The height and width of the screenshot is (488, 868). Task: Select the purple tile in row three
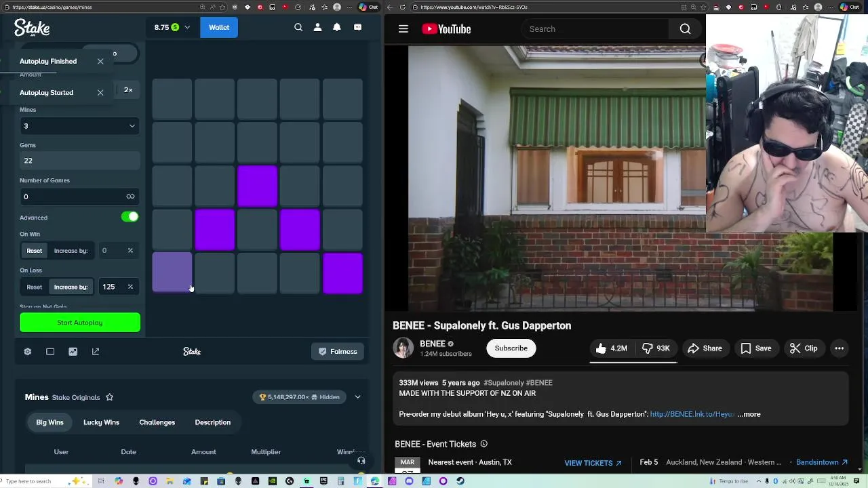click(257, 186)
